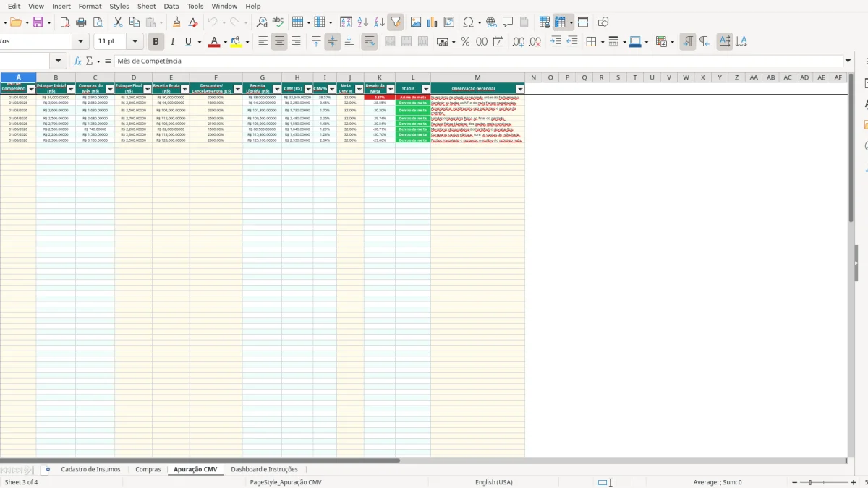This screenshot has width=868, height=488.
Task: Click the Sort Descending icon
Action: (379, 22)
